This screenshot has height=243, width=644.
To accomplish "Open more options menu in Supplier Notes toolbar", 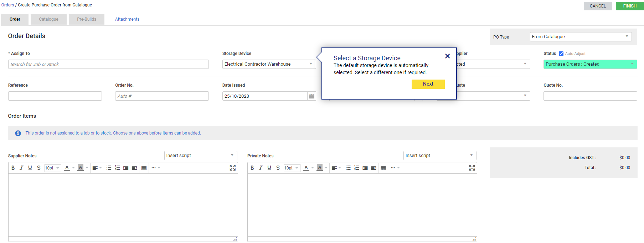I will click(x=156, y=168).
